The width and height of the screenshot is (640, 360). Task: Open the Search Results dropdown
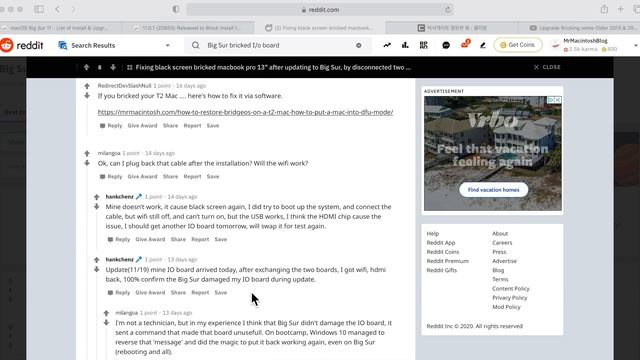point(114,45)
